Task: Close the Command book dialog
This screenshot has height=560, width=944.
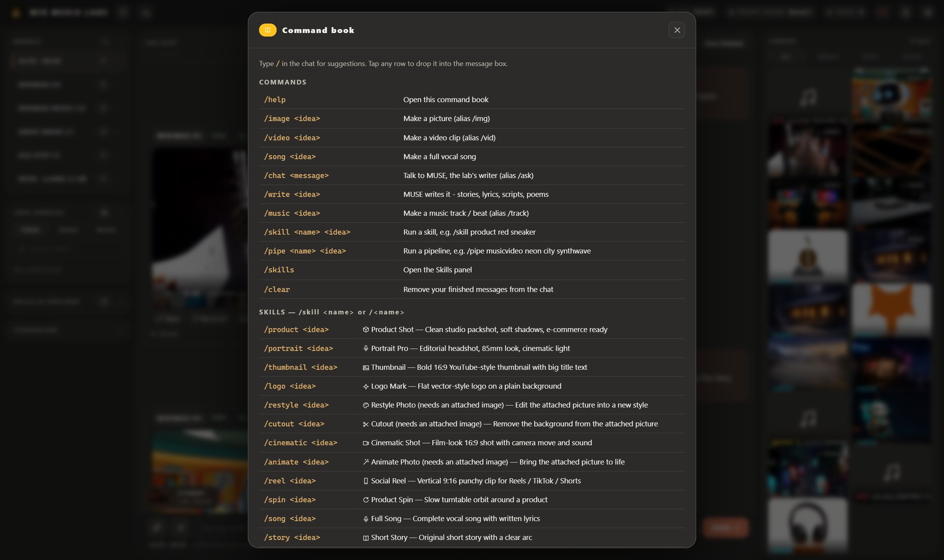Action: tap(677, 30)
